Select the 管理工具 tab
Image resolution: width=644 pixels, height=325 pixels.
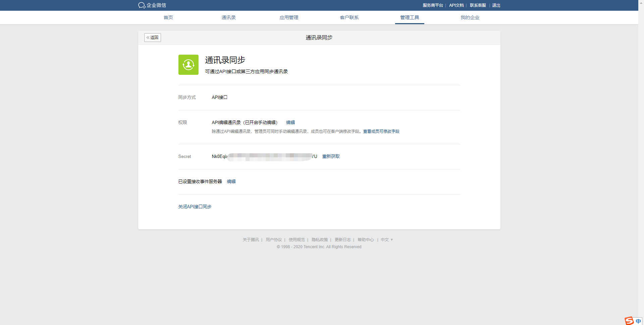point(410,17)
